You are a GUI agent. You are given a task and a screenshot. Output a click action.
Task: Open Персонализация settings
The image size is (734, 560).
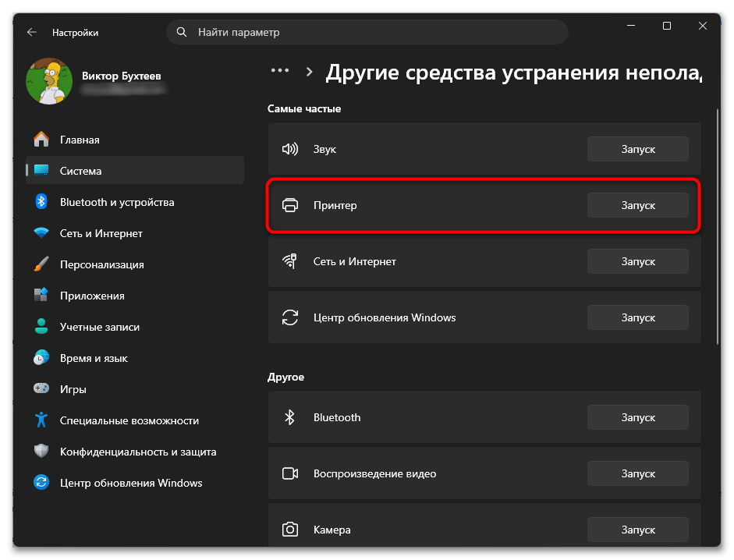[135, 264]
